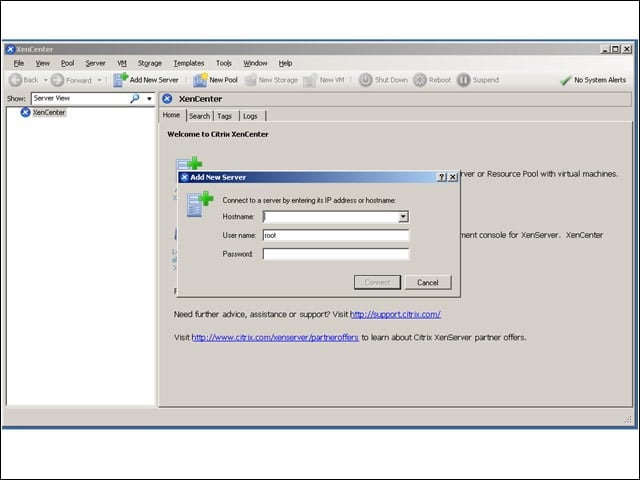
Task: Open the Templates menu
Action: coord(189,63)
